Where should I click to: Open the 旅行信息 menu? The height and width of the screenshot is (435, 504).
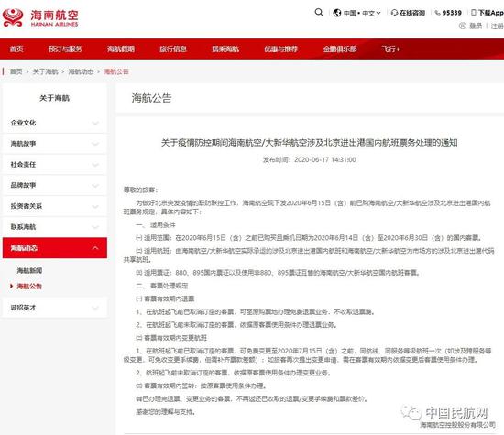coord(173,49)
